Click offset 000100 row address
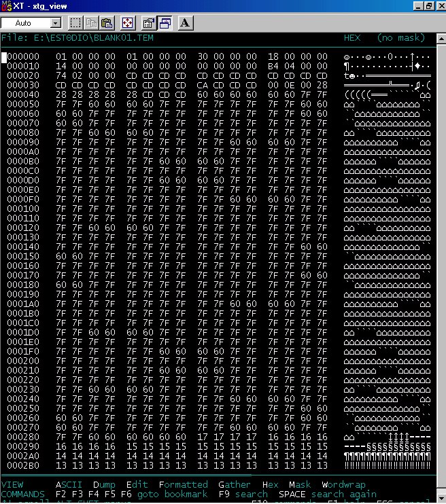This screenshot has height=504, width=446. pos(23,209)
